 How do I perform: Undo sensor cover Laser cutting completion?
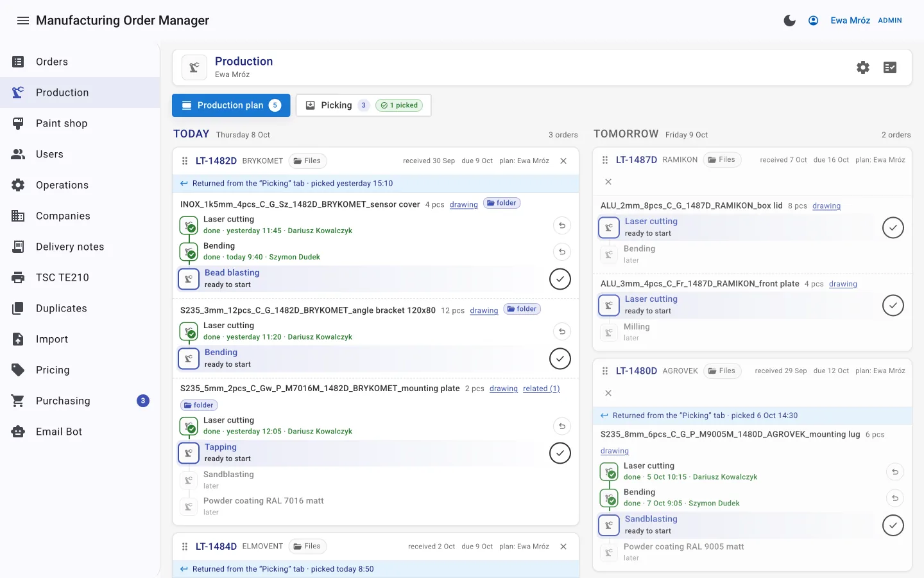[x=562, y=225]
